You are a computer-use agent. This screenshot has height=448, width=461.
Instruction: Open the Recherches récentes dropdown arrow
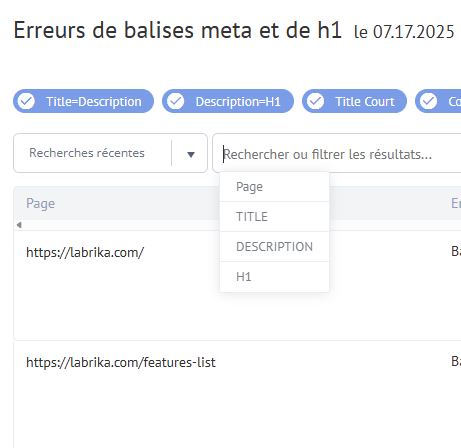pos(191,154)
